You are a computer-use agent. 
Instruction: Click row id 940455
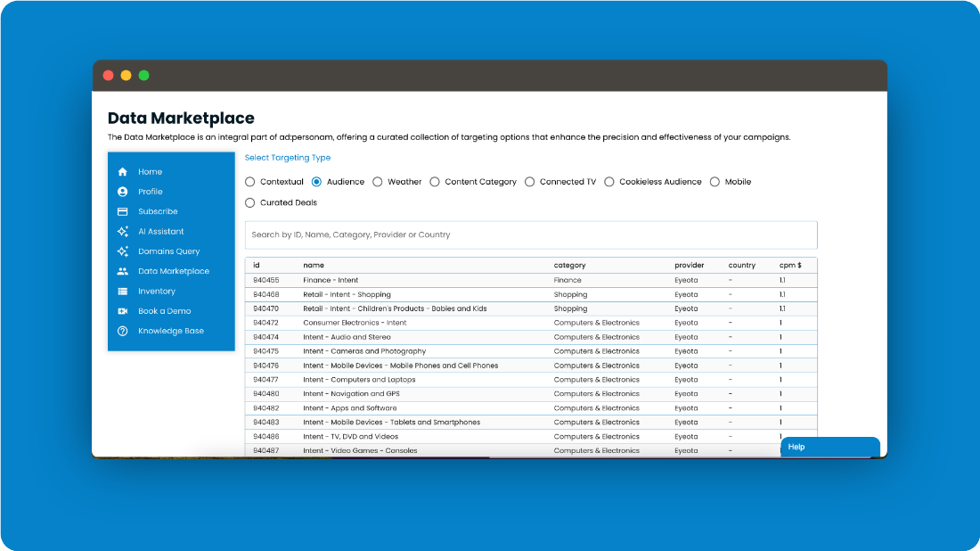click(x=265, y=280)
